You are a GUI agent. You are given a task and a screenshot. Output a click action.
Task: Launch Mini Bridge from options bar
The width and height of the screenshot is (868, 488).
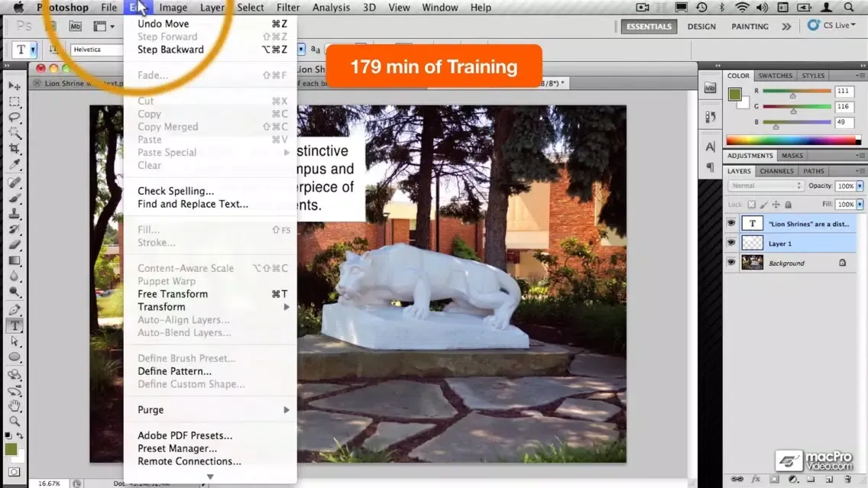pos(75,26)
